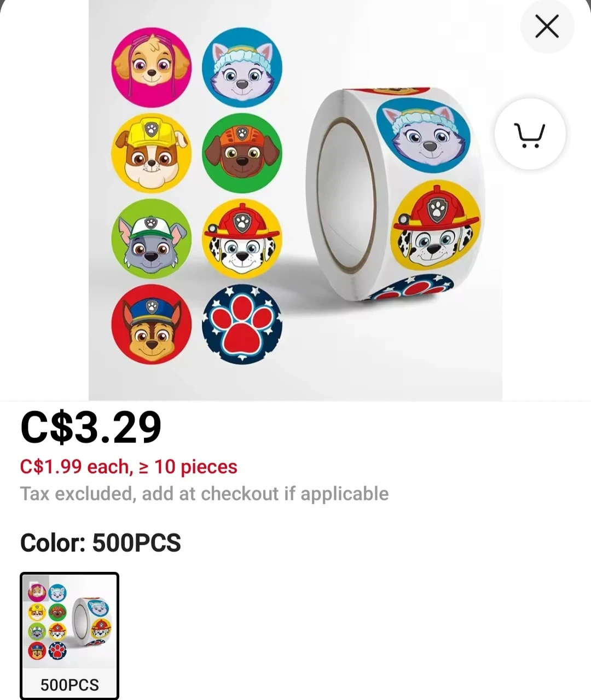This screenshot has width=591, height=700.
Task: Click the blue Everest sticker in grid
Action: click(x=242, y=67)
